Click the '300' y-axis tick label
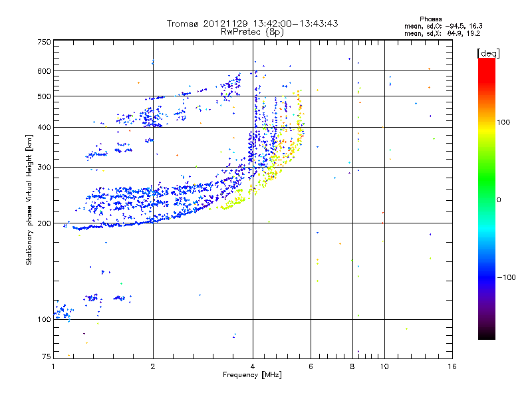This screenshot has height=399, width=532. point(44,168)
